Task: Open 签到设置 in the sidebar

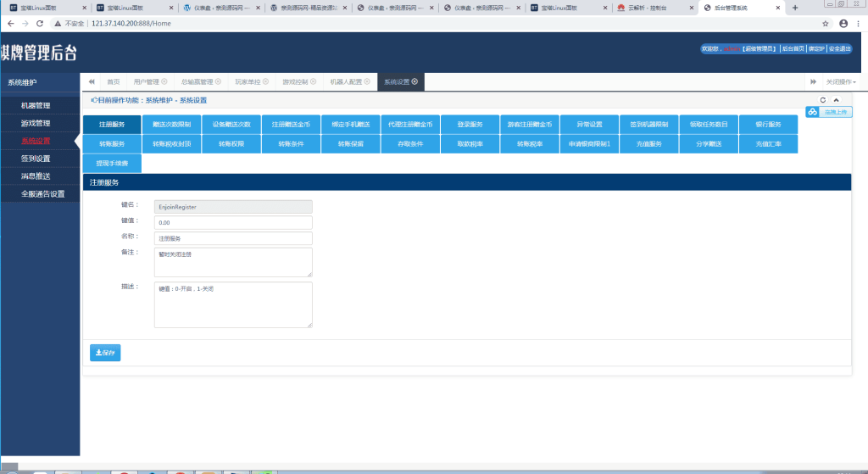Action: pyautogui.click(x=36, y=159)
